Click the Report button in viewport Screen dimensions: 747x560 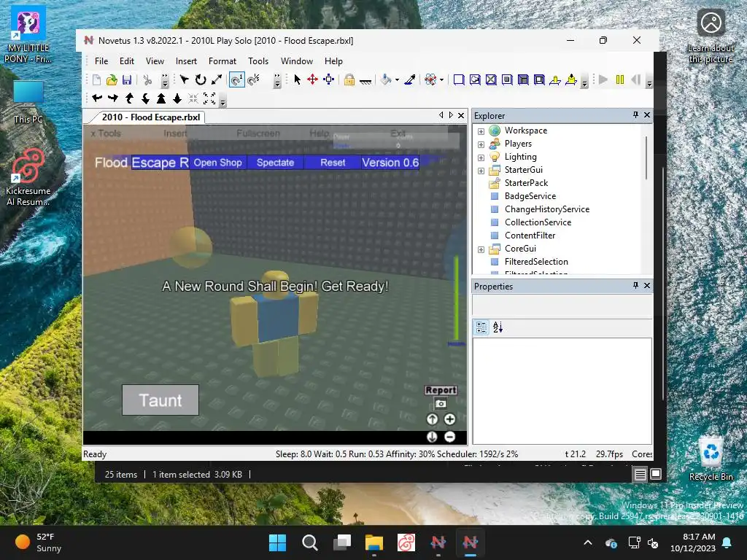click(441, 390)
